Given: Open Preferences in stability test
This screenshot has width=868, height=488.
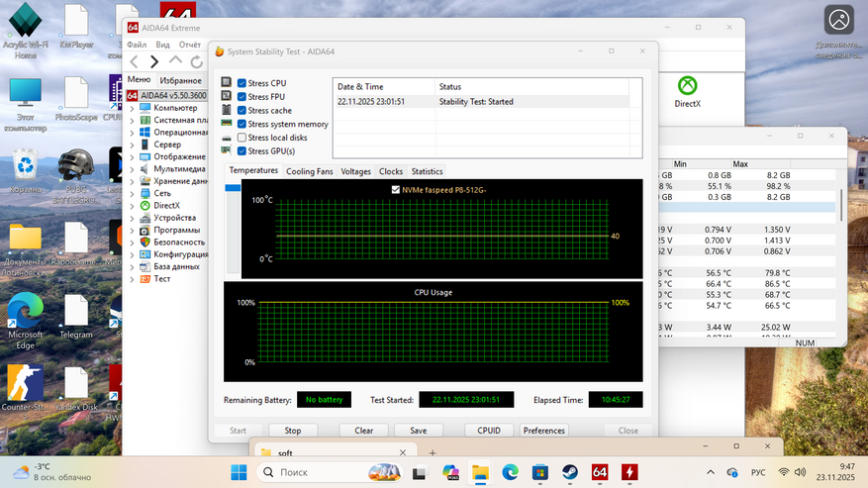Looking at the screenshot, I should tap(543, 431).
